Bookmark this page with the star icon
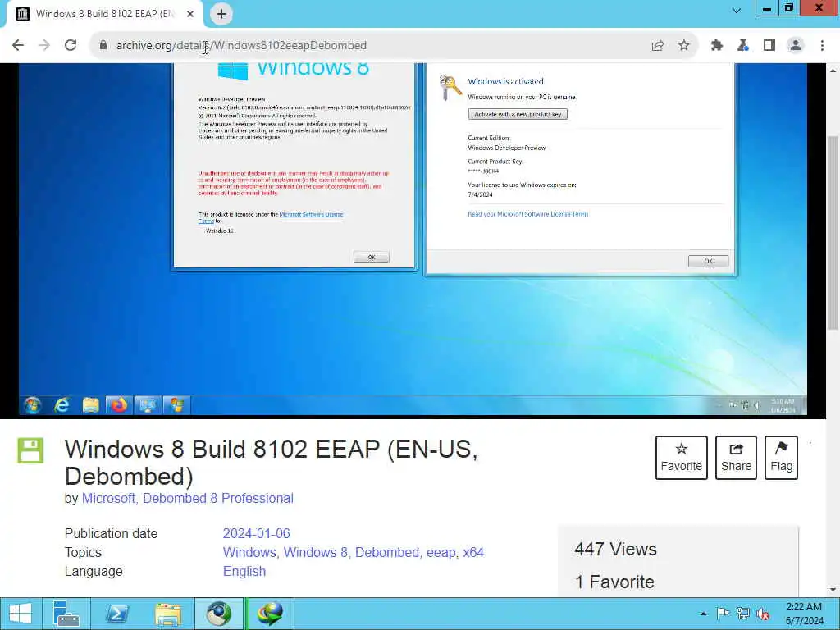The height and width of the screenshot is (630, 840). 684,46
